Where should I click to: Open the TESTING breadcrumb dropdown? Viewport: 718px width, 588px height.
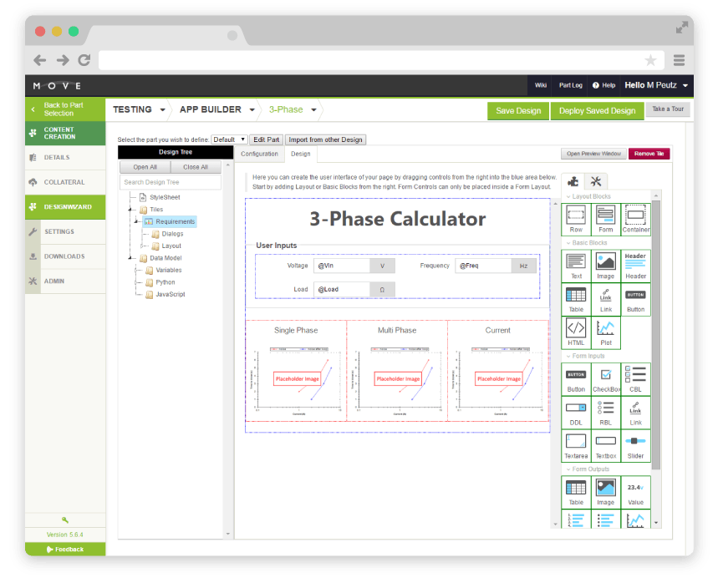pyautogui.click(x=162, y=109)
